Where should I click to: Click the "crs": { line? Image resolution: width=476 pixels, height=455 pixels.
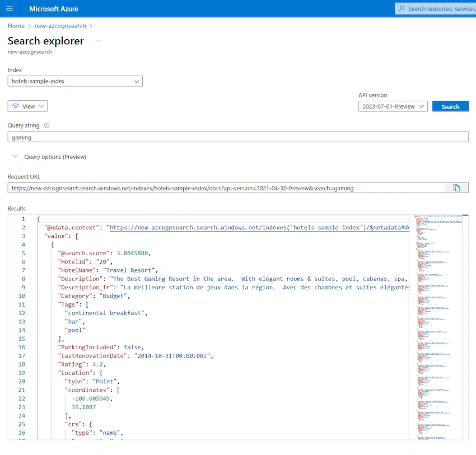click(78, 424)
